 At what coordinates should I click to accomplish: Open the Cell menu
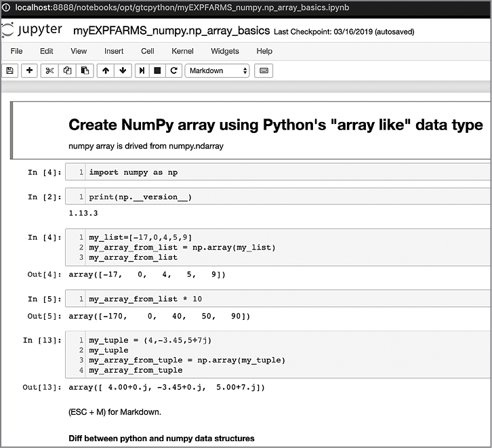147,51
